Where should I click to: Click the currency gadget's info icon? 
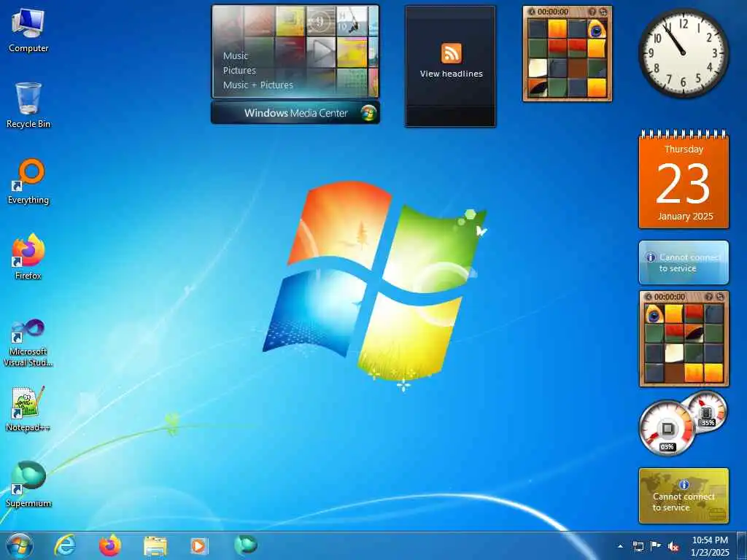click(x=684, y=485)
